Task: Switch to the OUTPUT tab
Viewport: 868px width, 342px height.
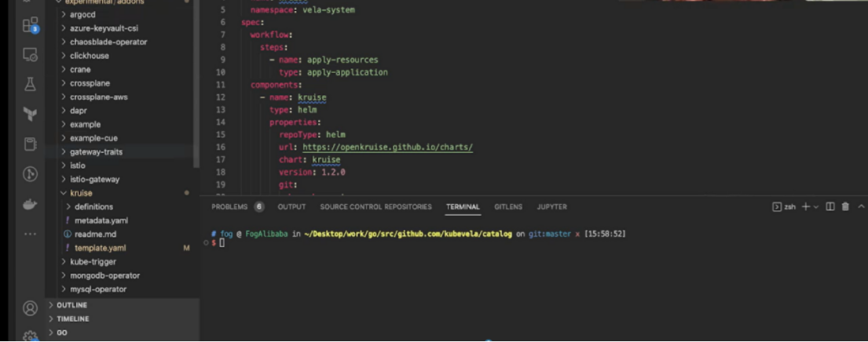Action: 291,206
